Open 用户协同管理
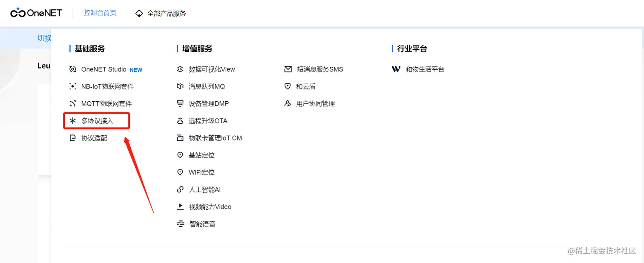This screenshot has width=644, height=263. pyautogui.click(x=315, y=103)
